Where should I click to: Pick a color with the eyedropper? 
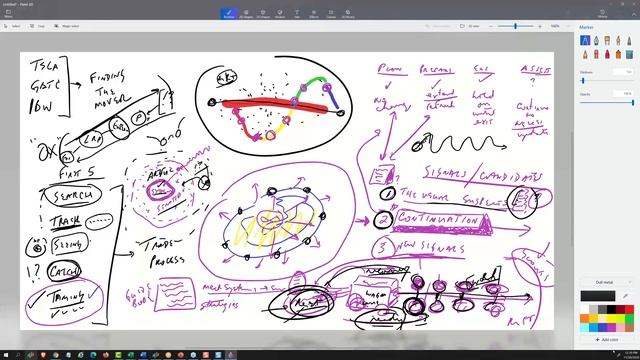click(625, 296)
